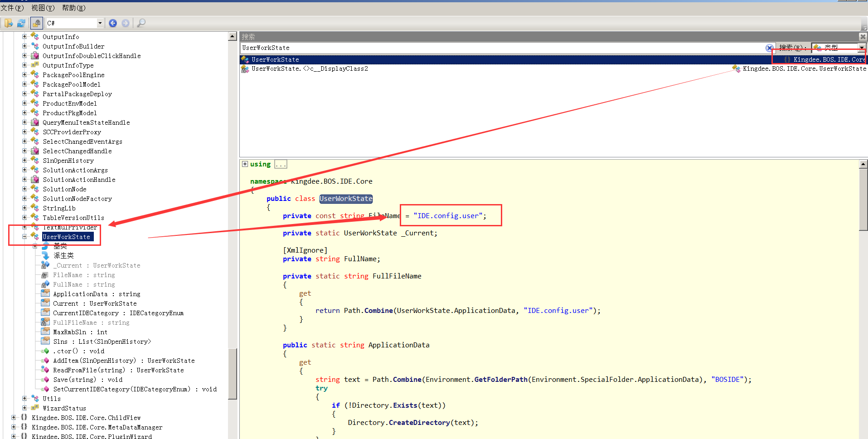Open search with the magnifier icon
Screen dimensions: 868x439
(141, 23)
